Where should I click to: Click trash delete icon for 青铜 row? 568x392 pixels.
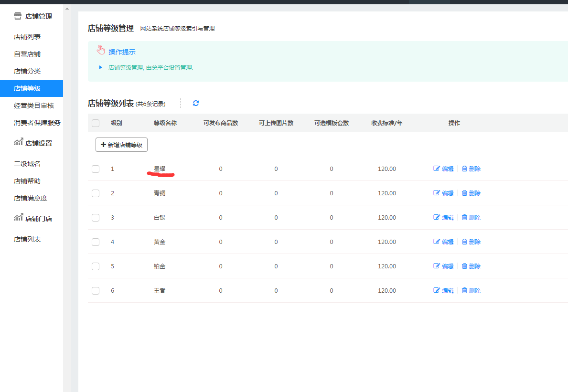[x=464, y=193]
